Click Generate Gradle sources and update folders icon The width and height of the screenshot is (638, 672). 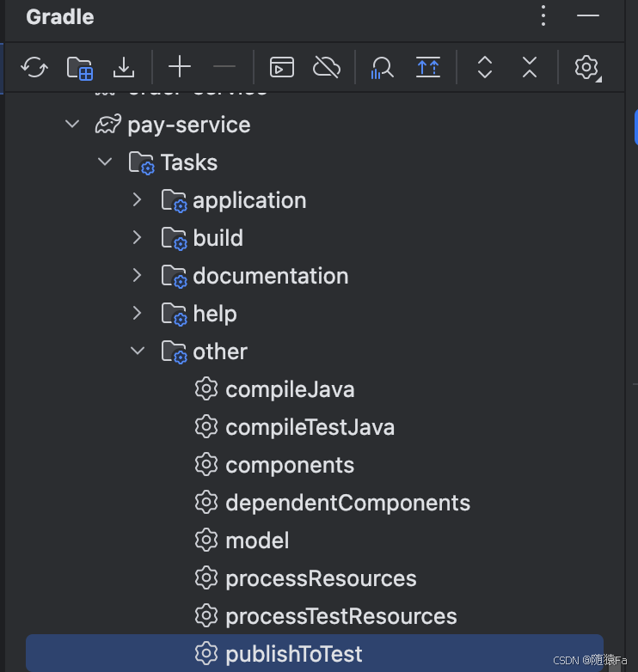[x=80, y=68]
